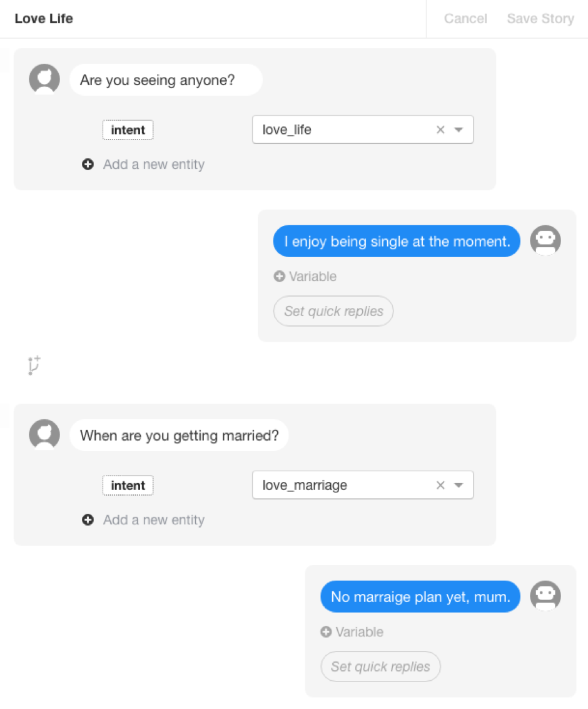The image size is (588, 709).
Task: Click bot avatar next to "No marraige plan yet"
Action: click(x=545, y=596)
